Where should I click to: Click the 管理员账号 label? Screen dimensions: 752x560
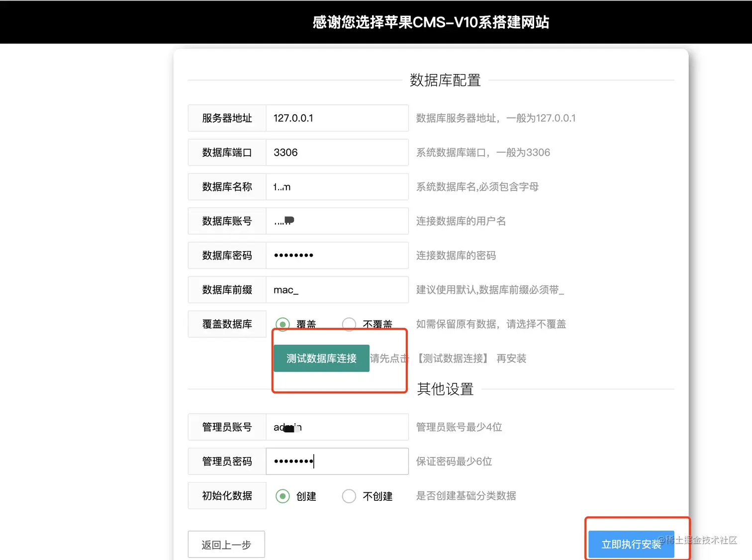tap(227, 427)
